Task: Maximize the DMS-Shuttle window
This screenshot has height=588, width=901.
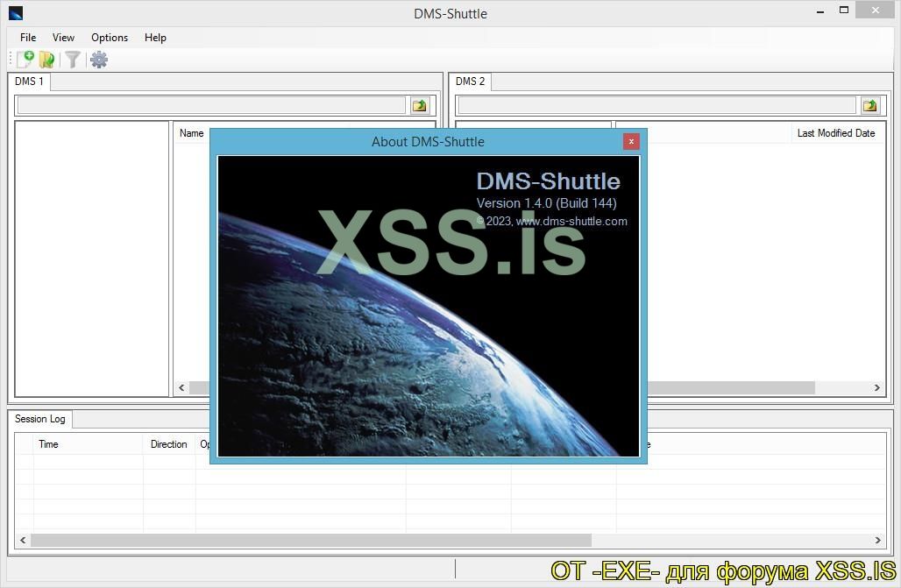Action: click(843, 10)
